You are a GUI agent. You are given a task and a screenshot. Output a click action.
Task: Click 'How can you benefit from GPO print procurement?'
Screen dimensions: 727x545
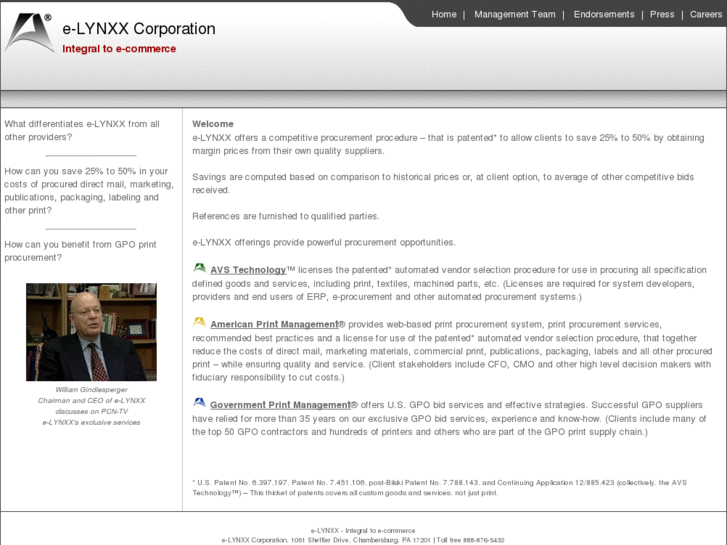pyautogui.click(x=81, y=251)
